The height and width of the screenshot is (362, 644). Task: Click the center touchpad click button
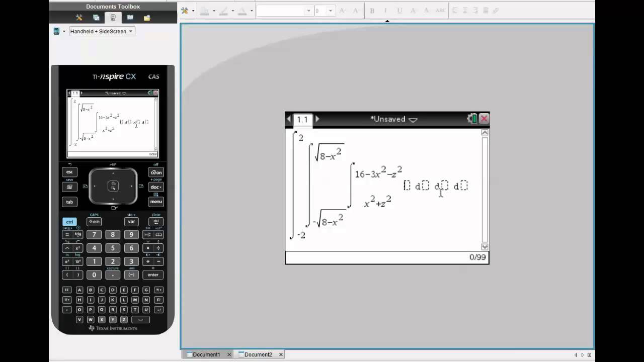(x=113, y=187)
